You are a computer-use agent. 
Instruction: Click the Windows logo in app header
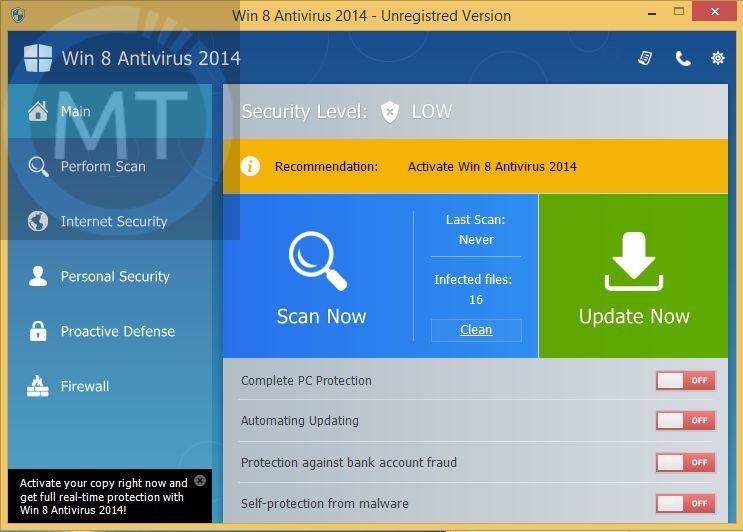(x=38, y=58)
